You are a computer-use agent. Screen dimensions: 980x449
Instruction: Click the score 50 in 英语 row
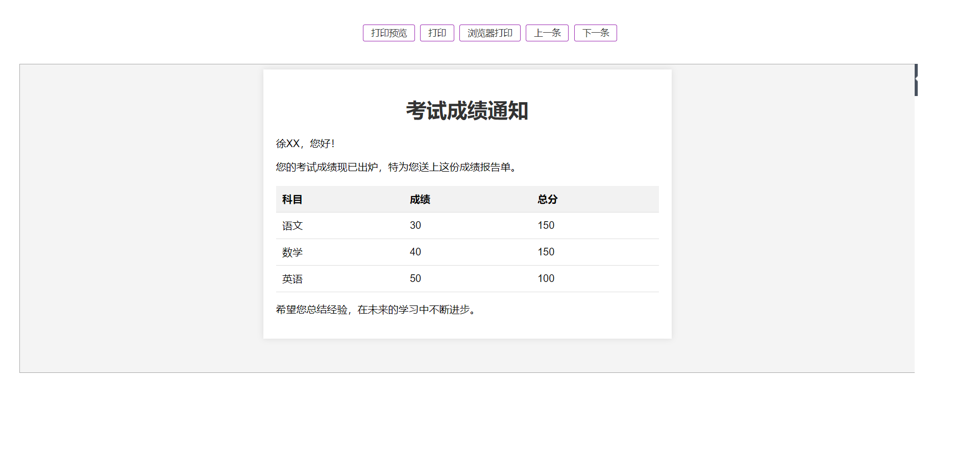[415, 278]
